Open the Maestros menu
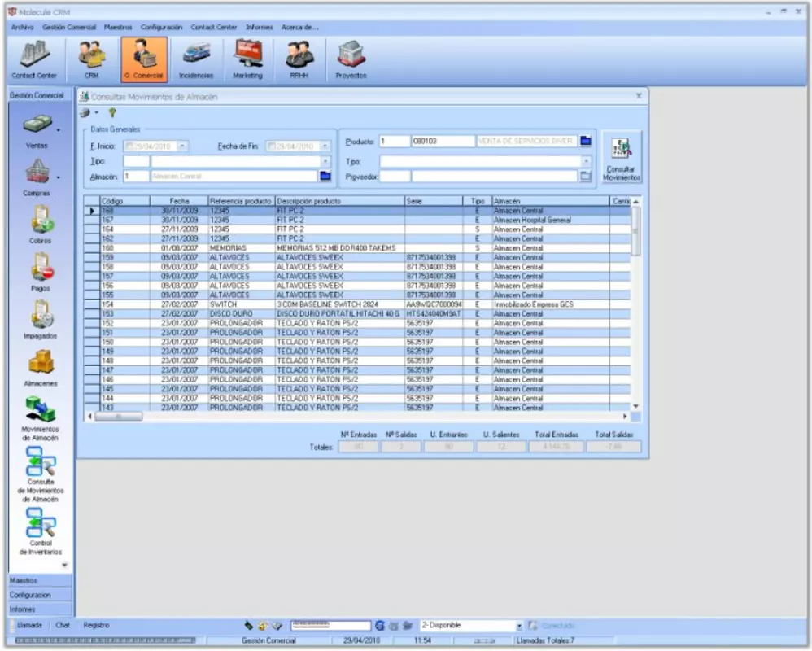Screen dimensions: 812x651 pyautogui.click(x=118, y=27)
